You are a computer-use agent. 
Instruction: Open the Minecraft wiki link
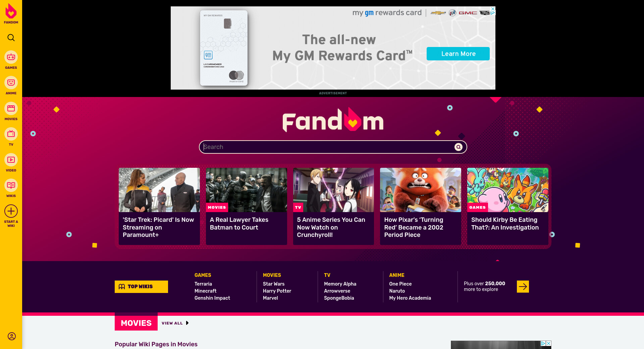(205, 291)
